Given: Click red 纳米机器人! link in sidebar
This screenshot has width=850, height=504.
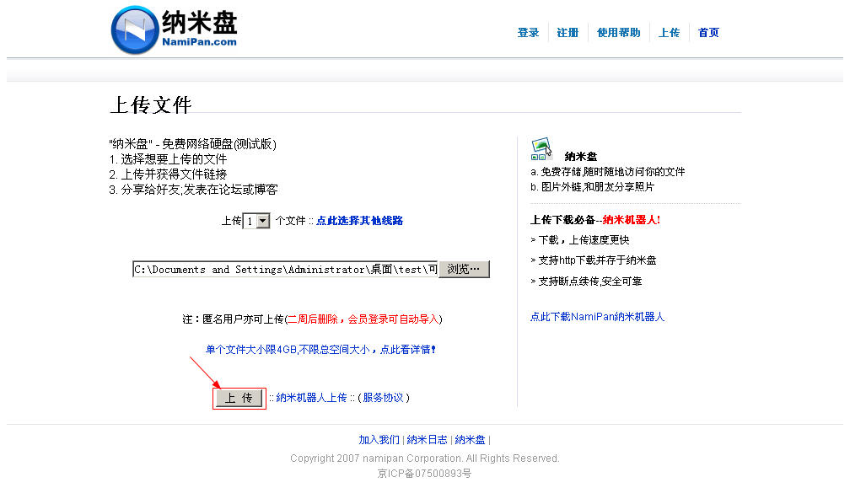Looking at the screenshot, I should tap(631, 220).
